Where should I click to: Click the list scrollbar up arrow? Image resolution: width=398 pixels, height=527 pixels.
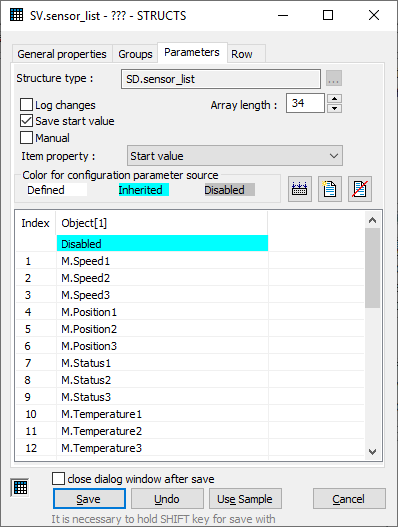pos(372,220)
